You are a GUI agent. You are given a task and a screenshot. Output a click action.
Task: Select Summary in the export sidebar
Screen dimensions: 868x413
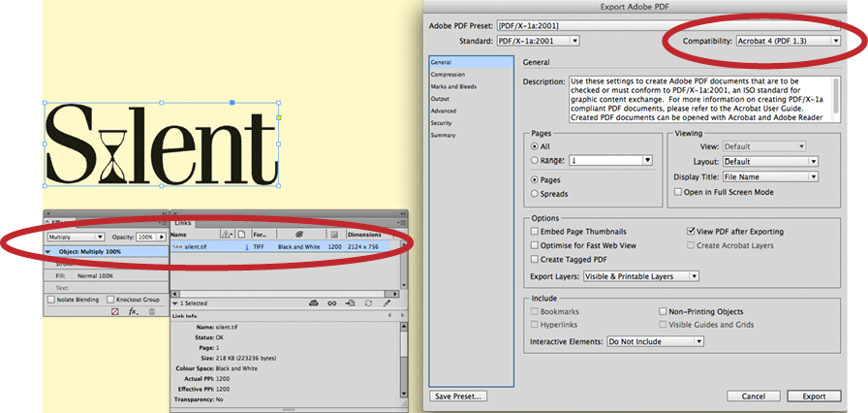click(x=472, y=135)
